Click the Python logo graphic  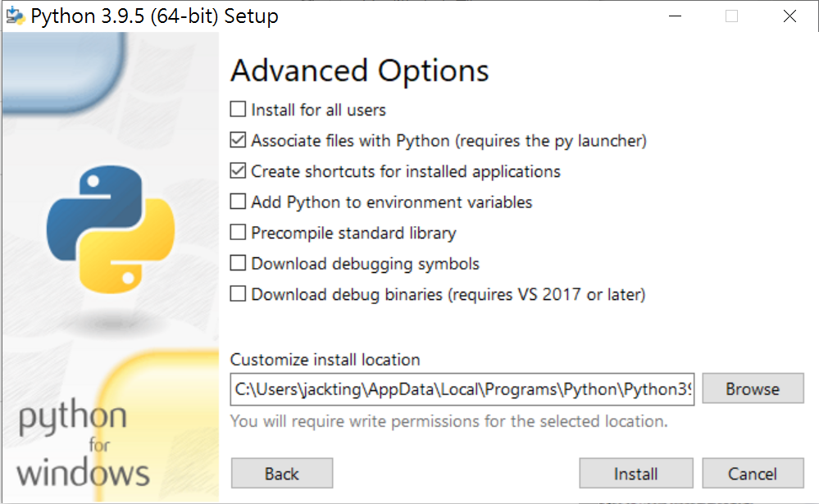(111, 229)
